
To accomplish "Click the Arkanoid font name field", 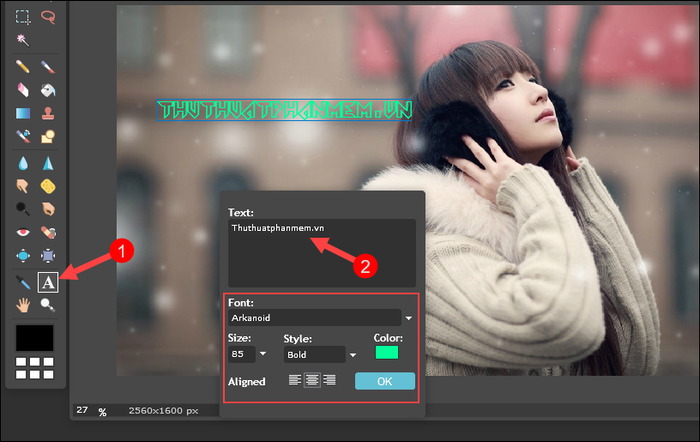I will 314,318.
